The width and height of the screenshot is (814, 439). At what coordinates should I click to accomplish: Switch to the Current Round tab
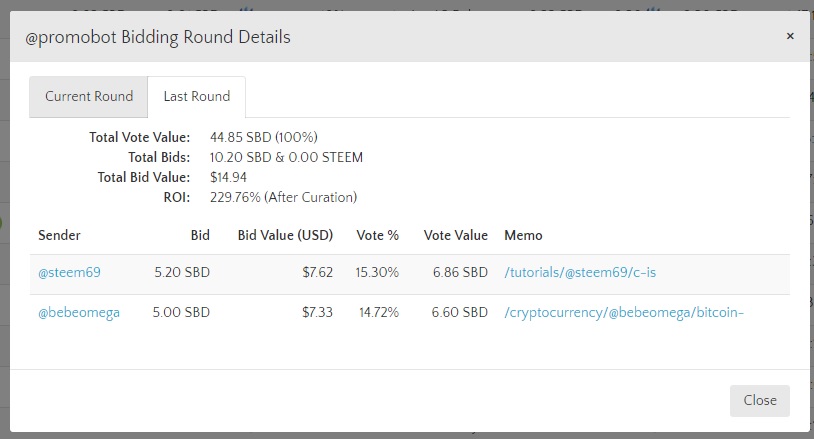pos(89,97)
